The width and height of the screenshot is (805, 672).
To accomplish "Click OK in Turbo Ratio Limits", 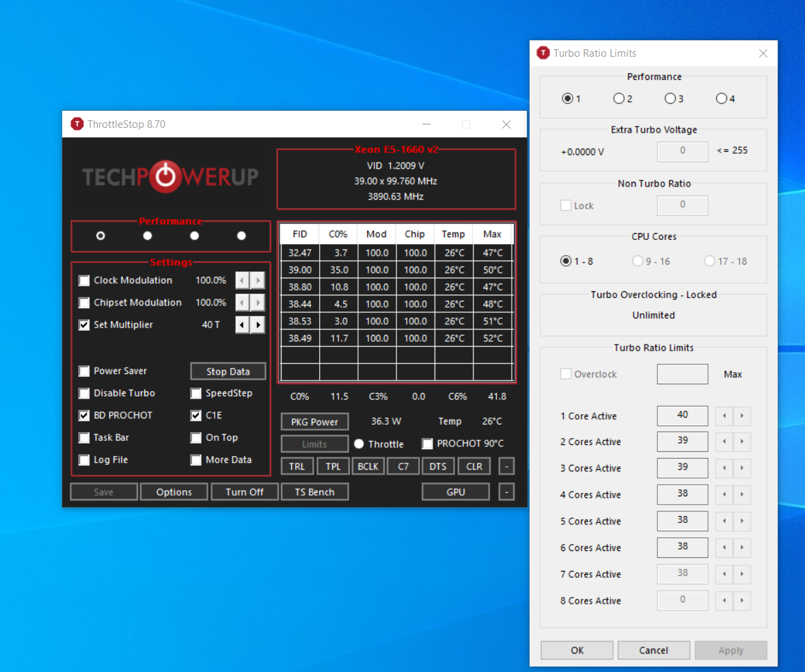I will (577, 650).
